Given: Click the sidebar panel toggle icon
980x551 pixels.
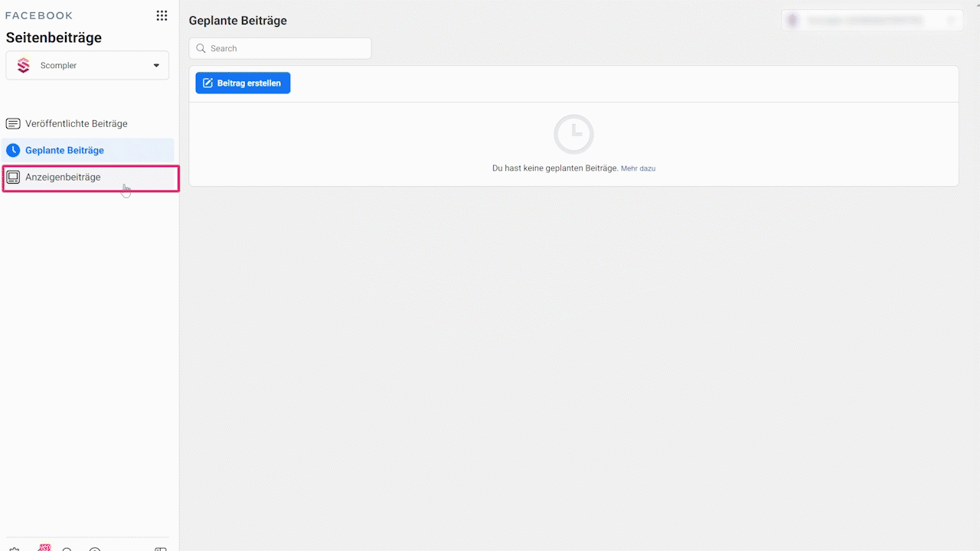Looking at the screenshot, I should (161, 548).
